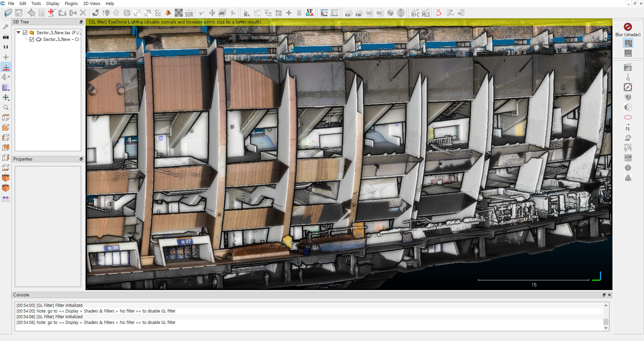This screenshot has height=341, width=644.
Task: Click the PCV plugin icon
Action: (628, 158)
